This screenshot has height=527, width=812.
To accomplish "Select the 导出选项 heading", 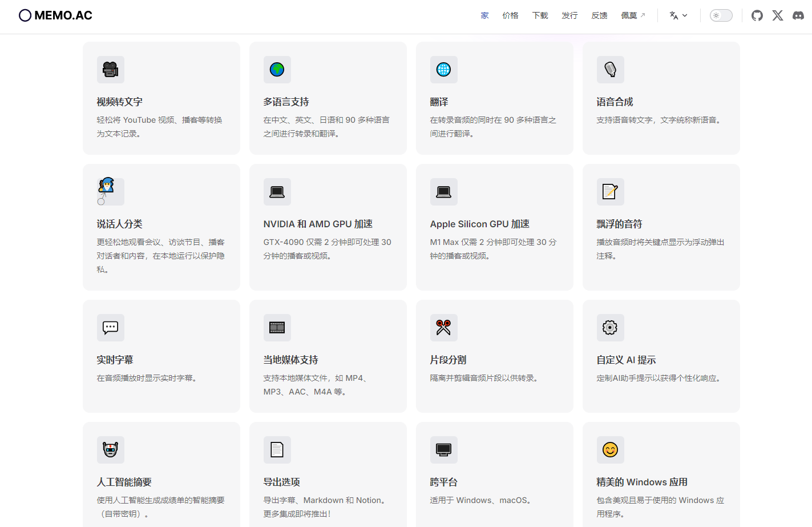I will 282,482.
